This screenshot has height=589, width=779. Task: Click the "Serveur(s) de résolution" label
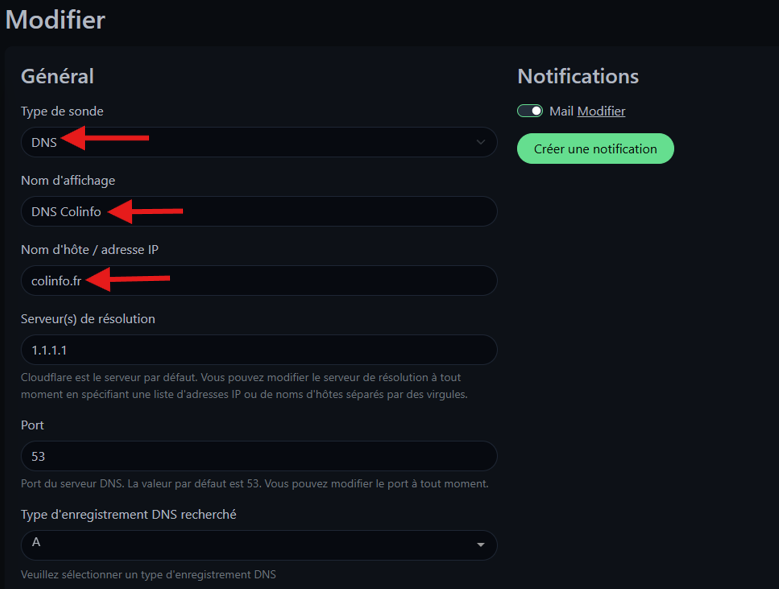click(88, 318)
